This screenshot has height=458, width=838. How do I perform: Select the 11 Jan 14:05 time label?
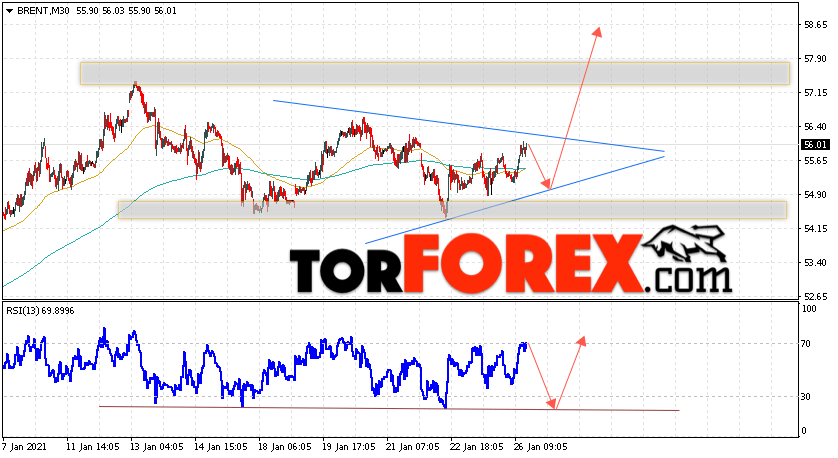click(x=92, y=446)
